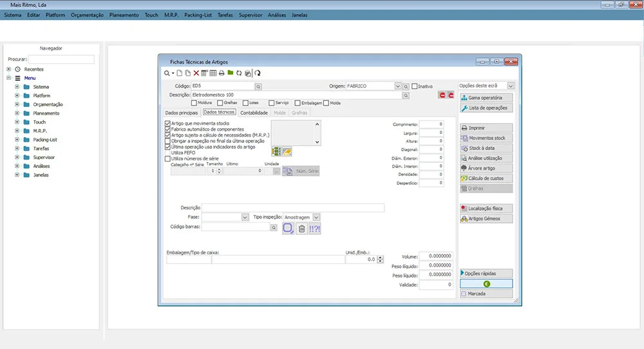Check the Serviço checkbox

point(272,103)
